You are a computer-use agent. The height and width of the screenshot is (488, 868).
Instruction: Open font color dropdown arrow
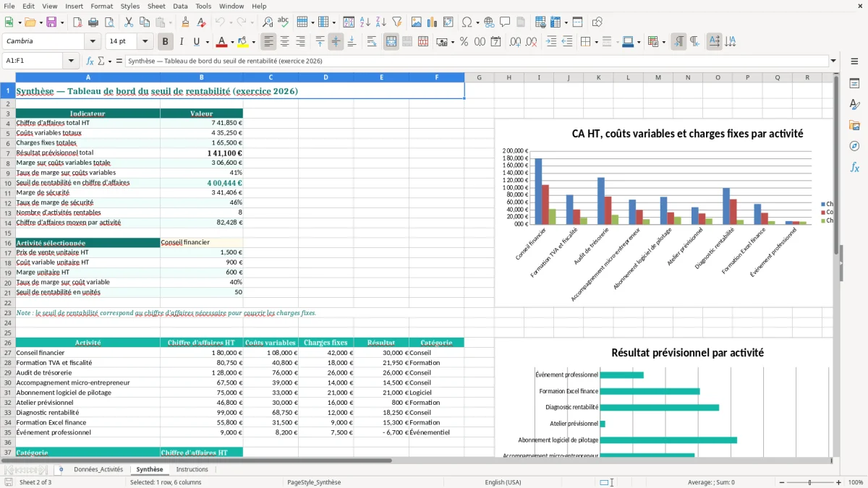click(x=232, y=42)
